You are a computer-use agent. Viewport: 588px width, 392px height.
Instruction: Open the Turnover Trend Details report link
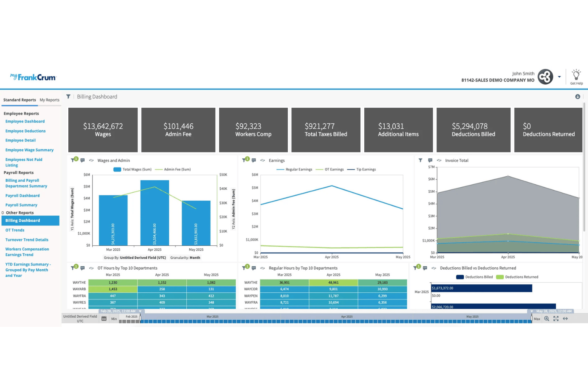click(x=27, y=240)
